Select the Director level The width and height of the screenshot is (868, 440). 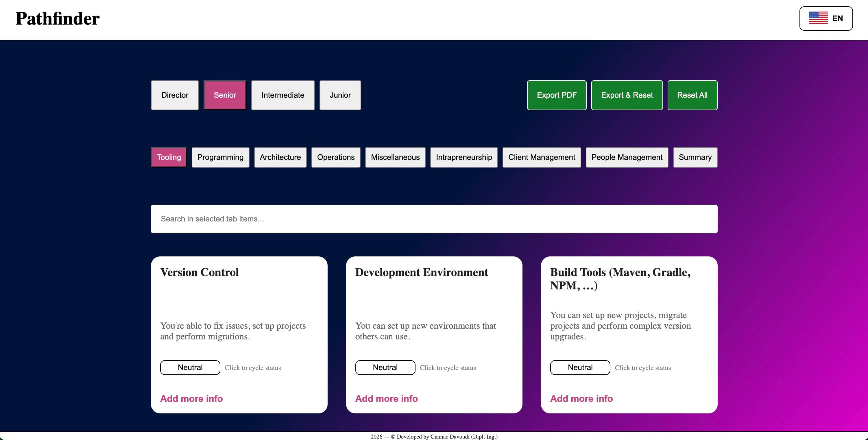175,95
